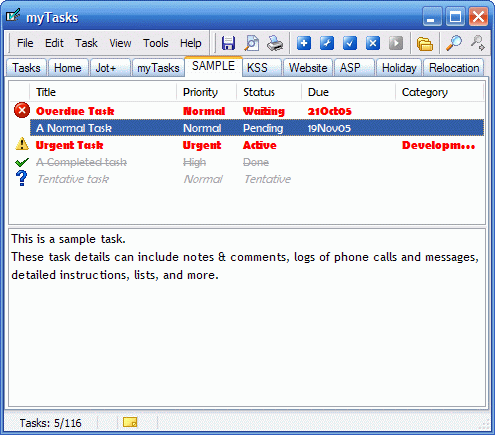Click the yellow folders icon

pyautogui.click(x=425, y=43)
